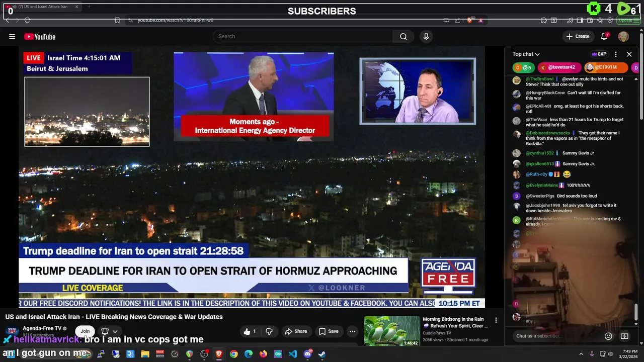
Task: Open the Brave VPN shield icon
Action: tap(610, 20)
